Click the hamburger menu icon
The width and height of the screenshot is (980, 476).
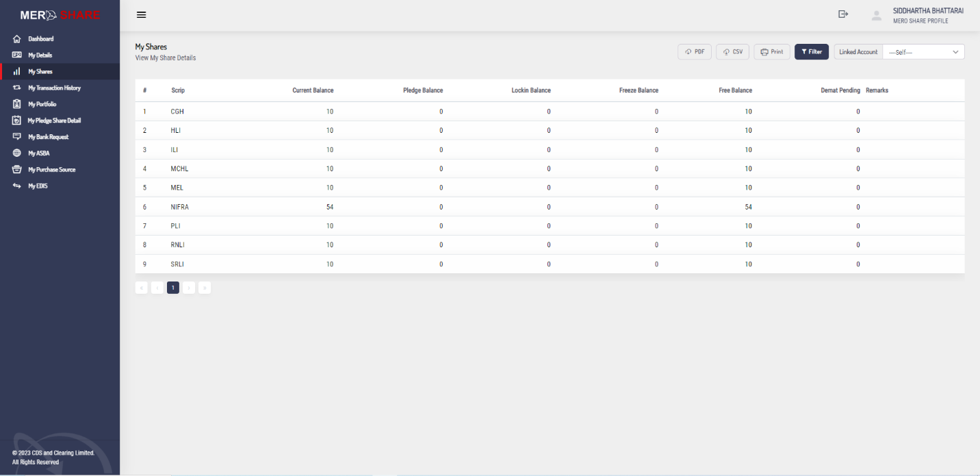point(142,15)
